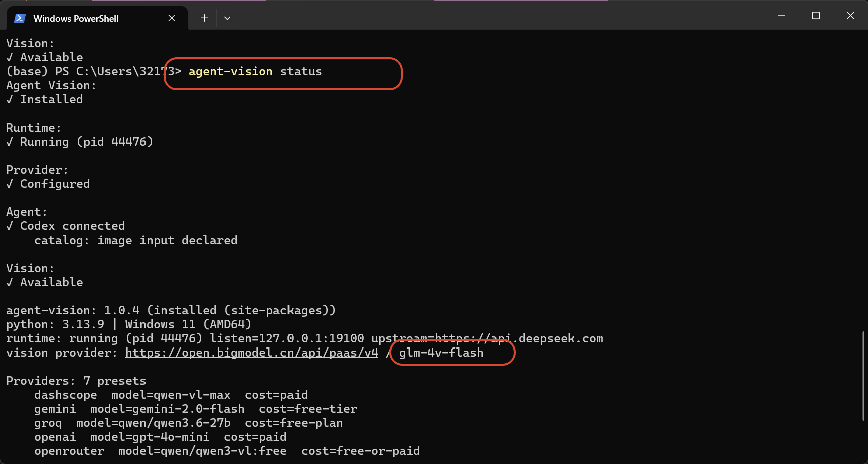Click the '✓ Installed' status line

[45, 100]
